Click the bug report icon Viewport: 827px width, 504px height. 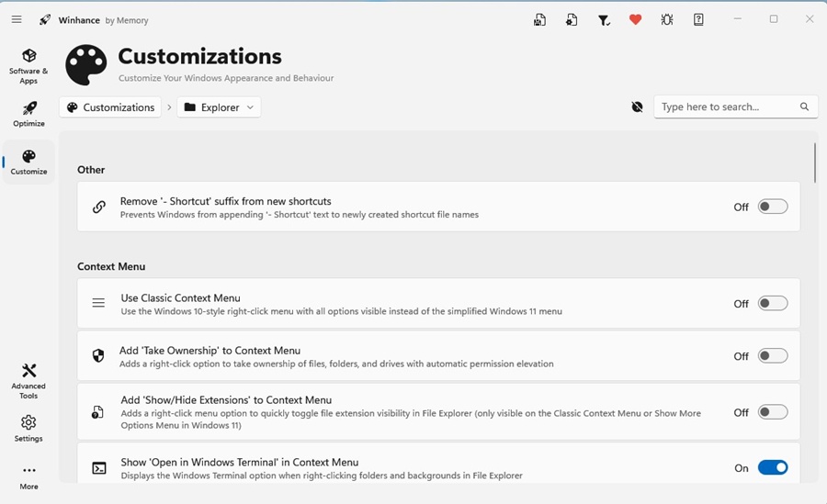pyautogui.click(x=667, y=19)
